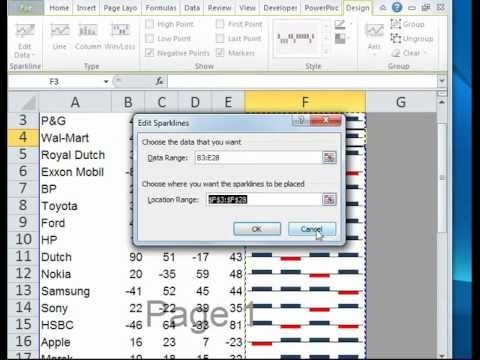Open Excel Help question mark icon
The image size is (480, 360).
(397, 7)
